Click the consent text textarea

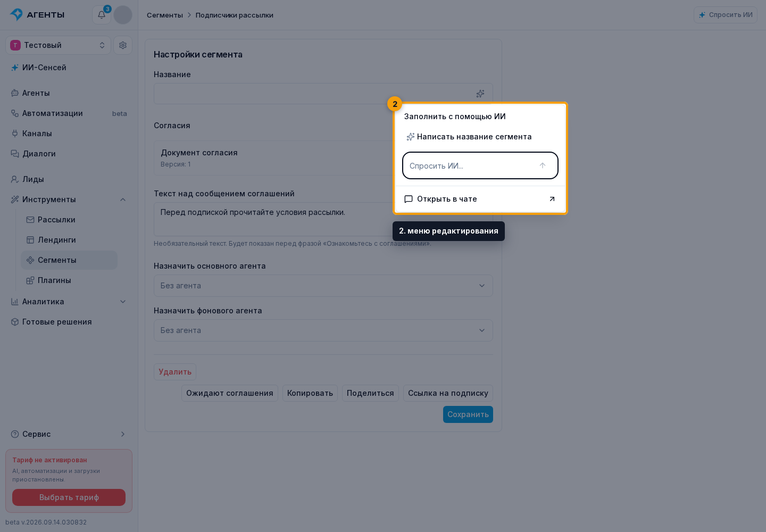[x=323, y=219]
